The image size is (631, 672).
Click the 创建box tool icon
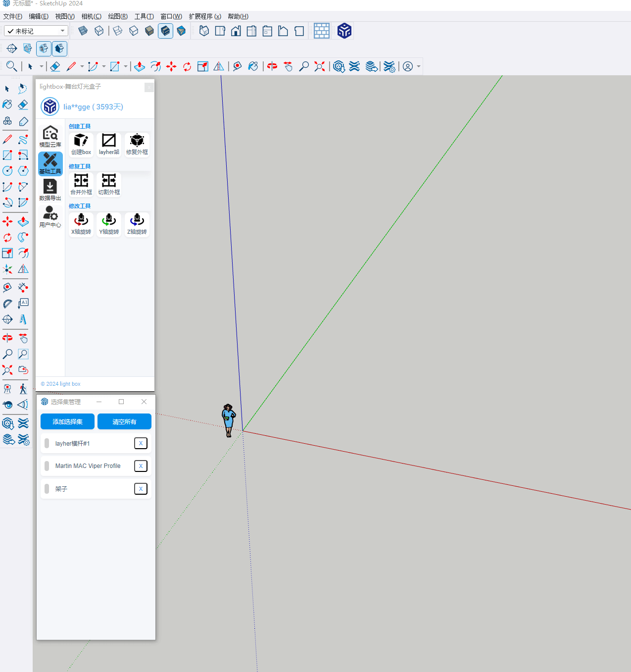[81, 141]
